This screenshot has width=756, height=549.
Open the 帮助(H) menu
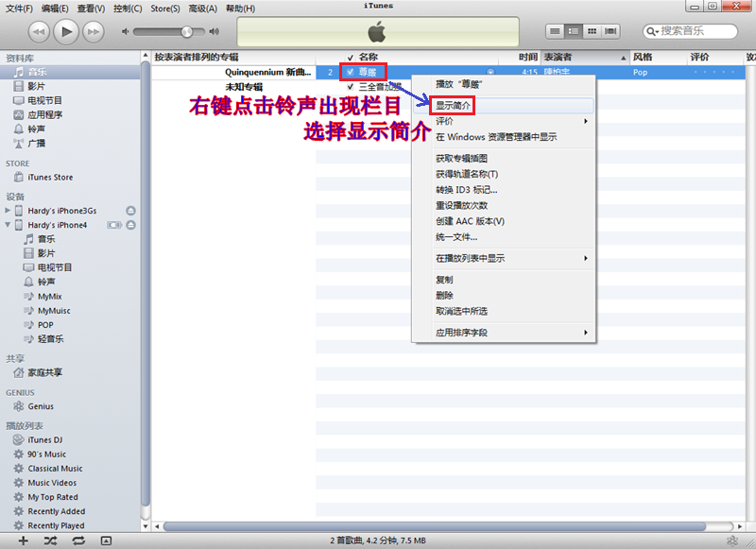[240, 9]
